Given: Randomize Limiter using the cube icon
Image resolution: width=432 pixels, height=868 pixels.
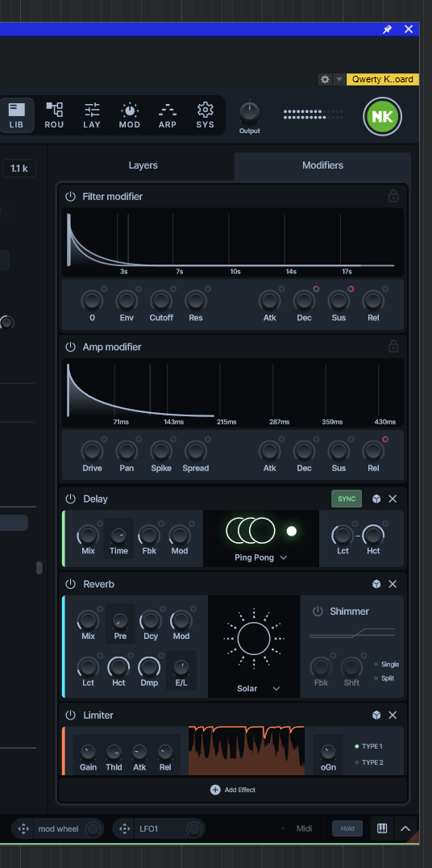Looking at the screenshot, I should pos(376,716).
